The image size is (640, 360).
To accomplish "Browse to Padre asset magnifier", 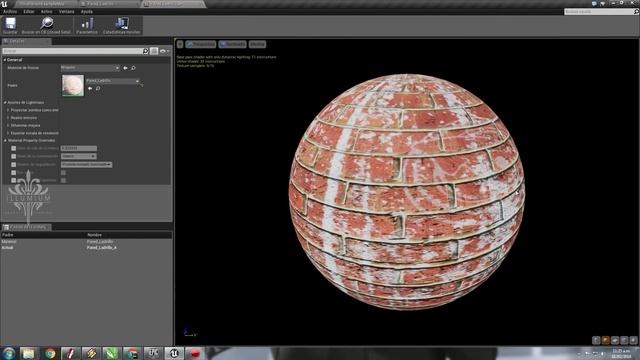I will [98, 88].
